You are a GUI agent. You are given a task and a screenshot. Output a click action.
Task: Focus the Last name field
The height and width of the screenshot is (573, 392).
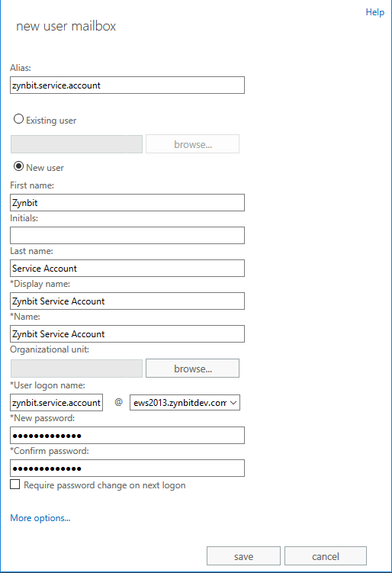pos(127,269)
